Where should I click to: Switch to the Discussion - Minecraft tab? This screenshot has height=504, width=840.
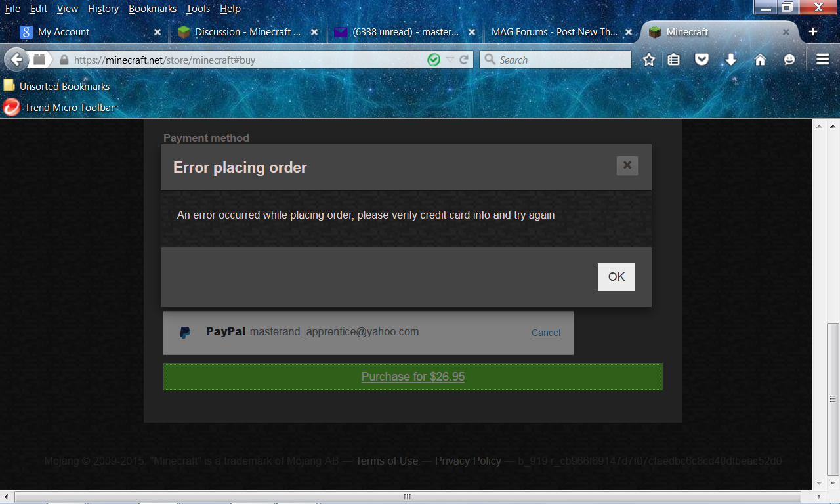(x=247, y=32)
